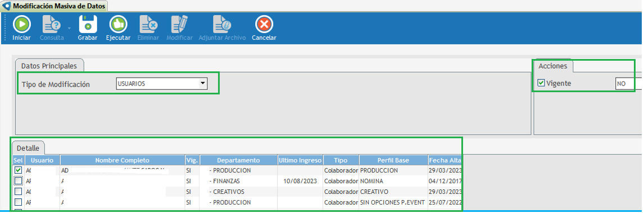Uncheck the PRODUCCION 29/03/2023 row checkbox
This screenshot has height=213, width=644.
coord(19,170)
